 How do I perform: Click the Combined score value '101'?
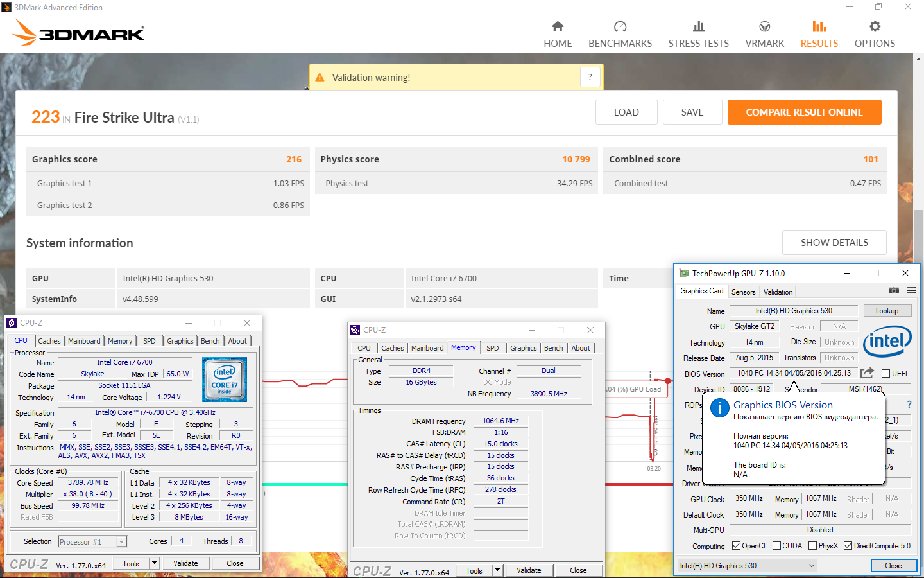point(871,159)
